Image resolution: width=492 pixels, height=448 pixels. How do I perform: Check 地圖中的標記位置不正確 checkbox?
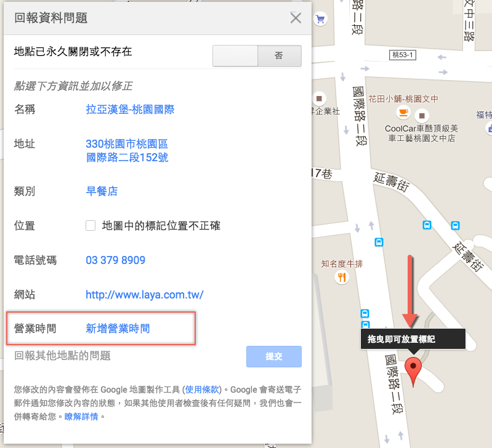pyautogui.click(x=91, y=225)
